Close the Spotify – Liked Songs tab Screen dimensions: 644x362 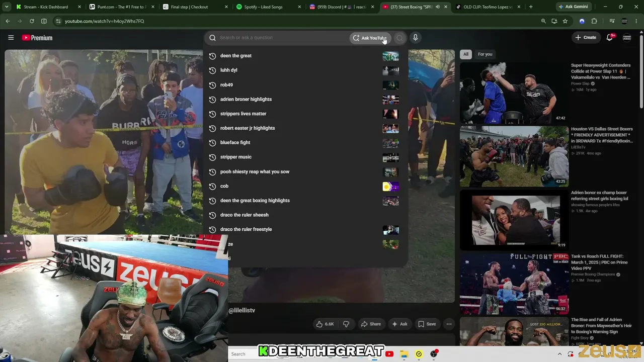pos(300,7)
